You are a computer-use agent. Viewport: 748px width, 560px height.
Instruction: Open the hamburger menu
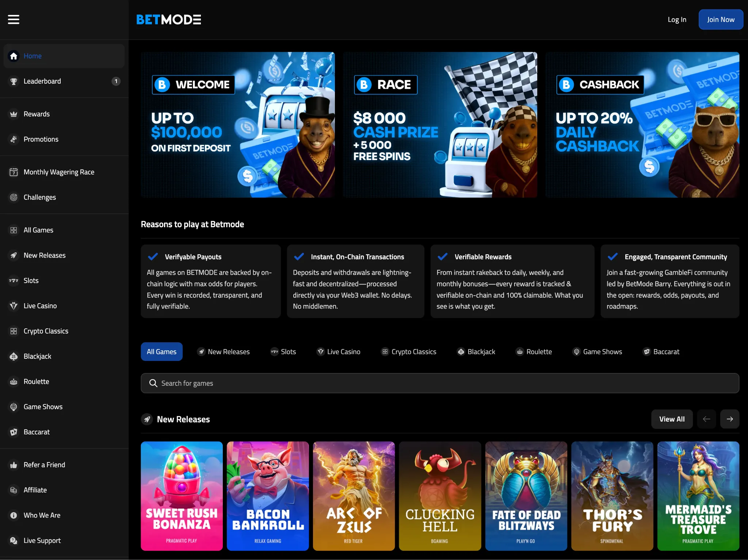tap(14, 19)
